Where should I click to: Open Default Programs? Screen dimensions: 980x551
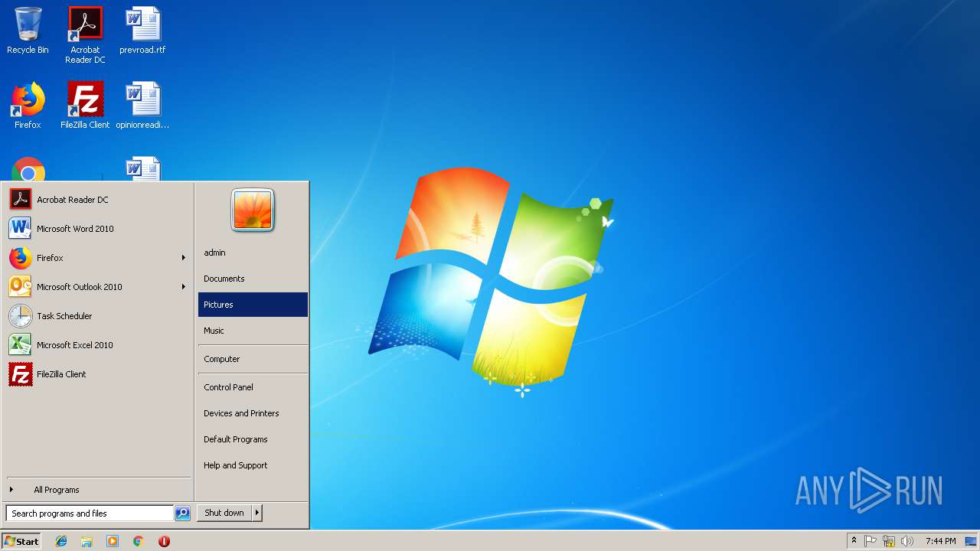(253, 439)
